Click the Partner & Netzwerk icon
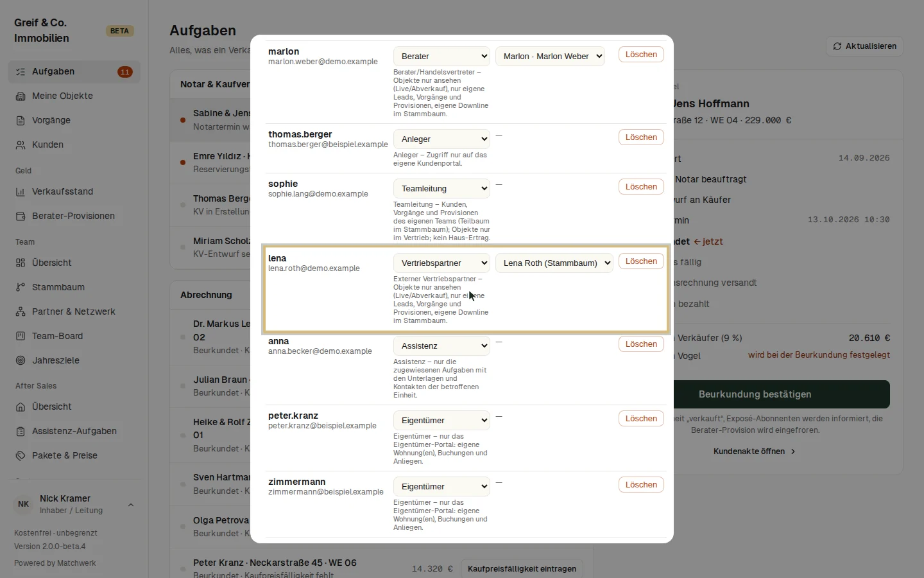 (21, 312)
